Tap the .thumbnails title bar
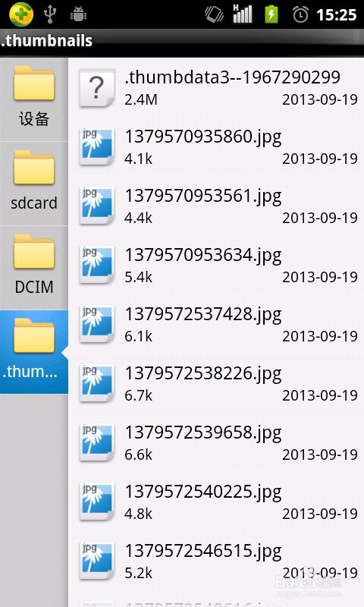 pyautogui.click(x=182, y=41)
